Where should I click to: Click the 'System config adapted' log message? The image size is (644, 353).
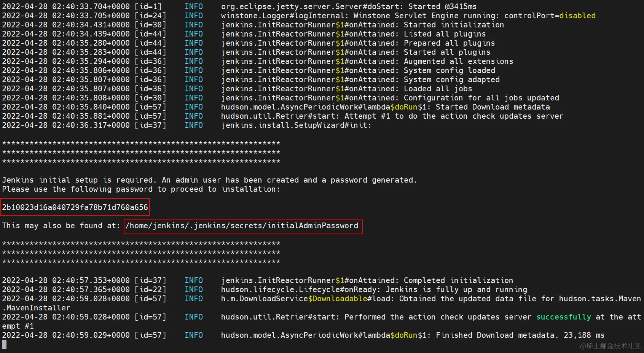coord(451,80)
